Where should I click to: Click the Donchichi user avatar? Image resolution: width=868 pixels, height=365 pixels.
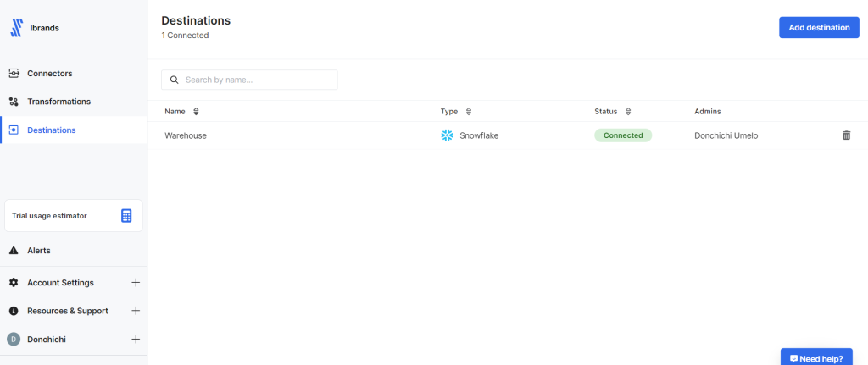[x=14, y=340]
